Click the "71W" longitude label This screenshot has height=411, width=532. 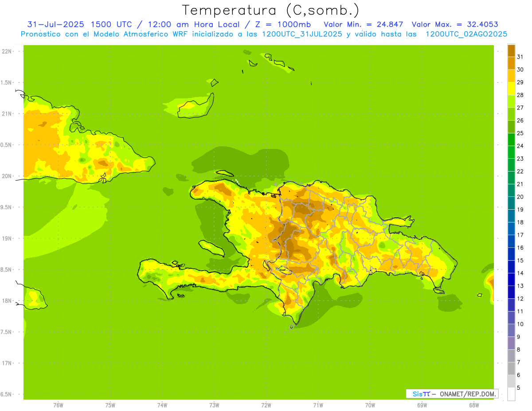(318, 405)
